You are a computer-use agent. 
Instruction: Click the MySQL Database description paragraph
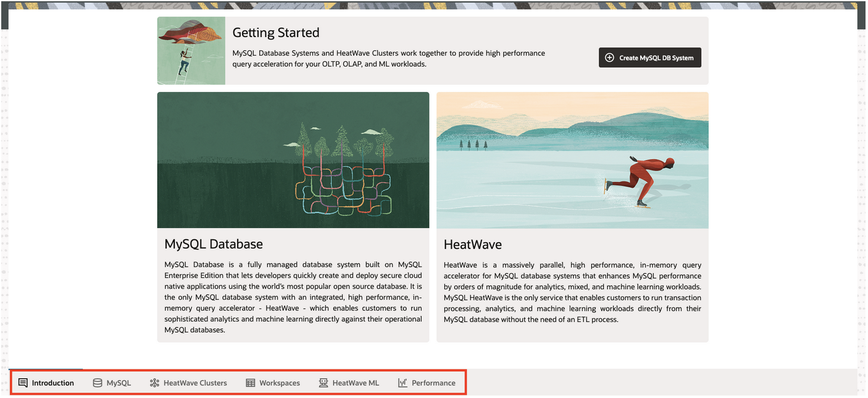coord(293,297)
